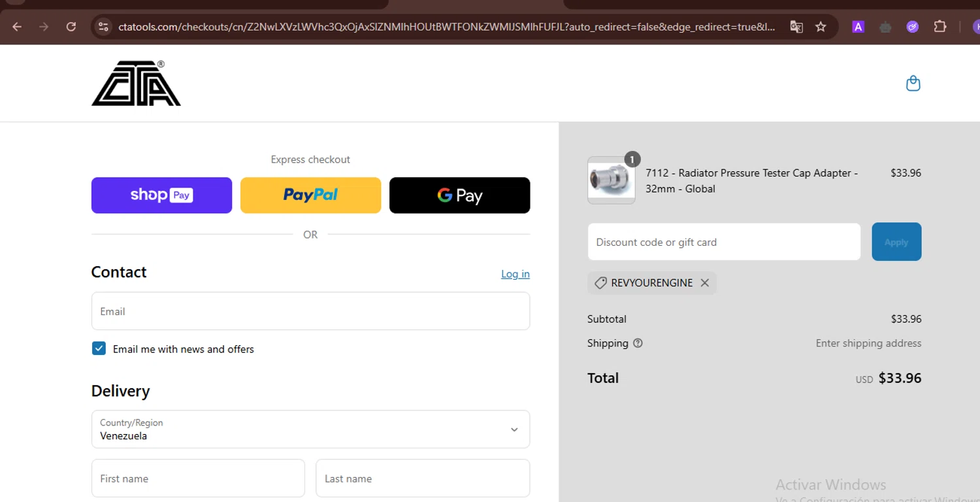Go back to the previous page

coord(17,27)
